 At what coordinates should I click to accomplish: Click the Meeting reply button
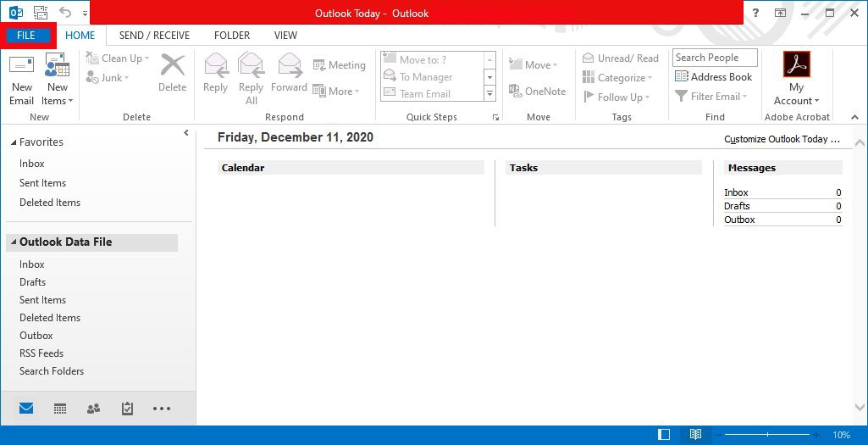[340, 64]
